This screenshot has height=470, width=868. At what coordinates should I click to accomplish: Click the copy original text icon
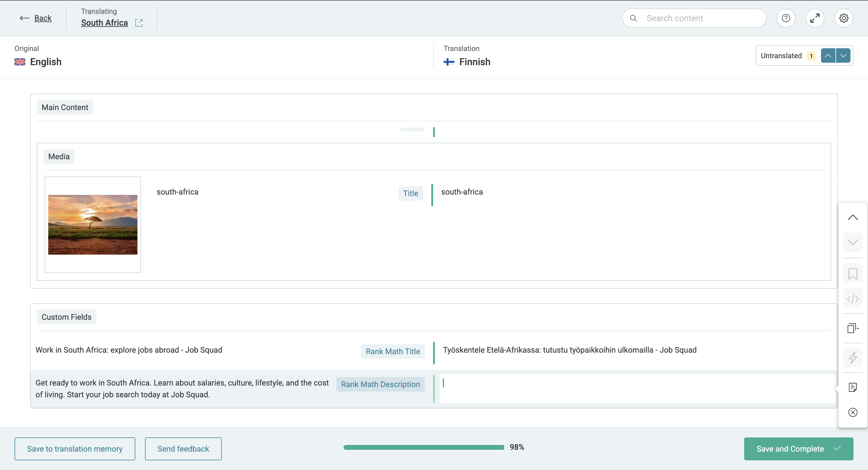853,328
